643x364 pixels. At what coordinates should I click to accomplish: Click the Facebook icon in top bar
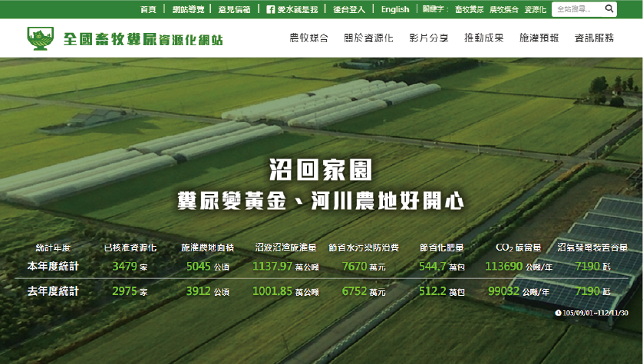270,9
